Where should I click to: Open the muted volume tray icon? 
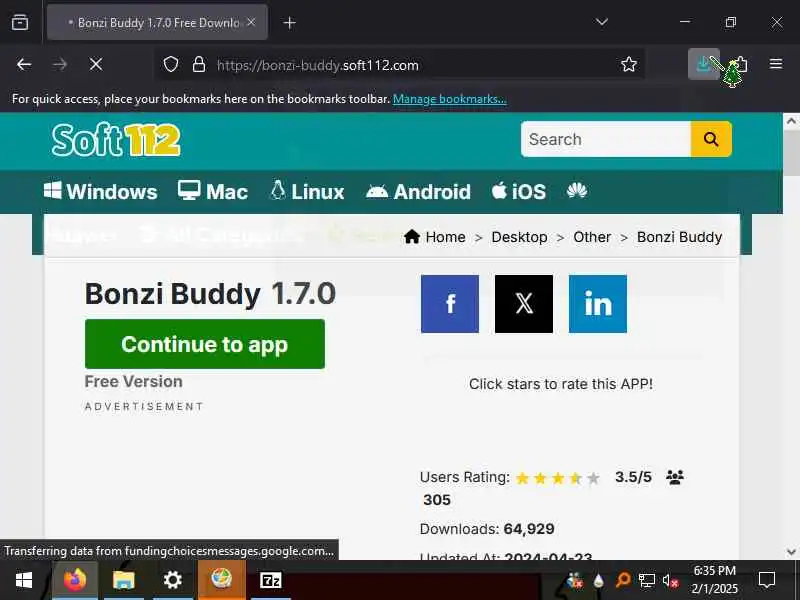[670, 581]
